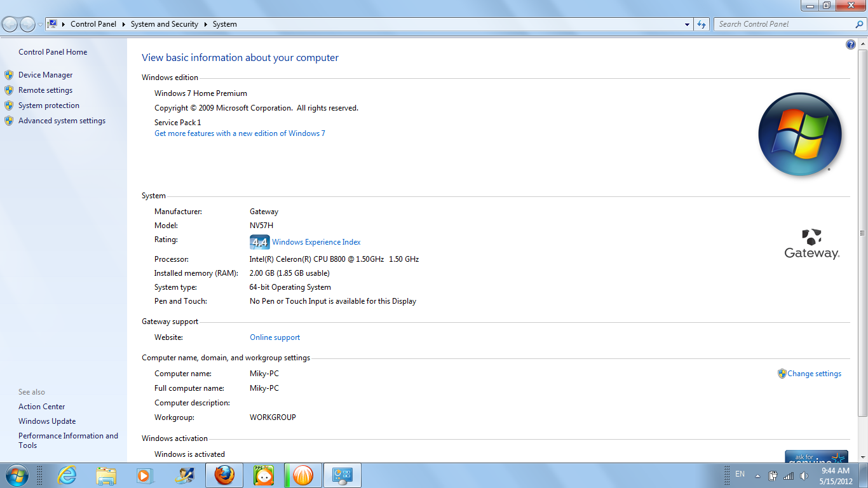Viewport: 868px width, 488px height.
Task: Click the Show desktop button
Action: 863,475
